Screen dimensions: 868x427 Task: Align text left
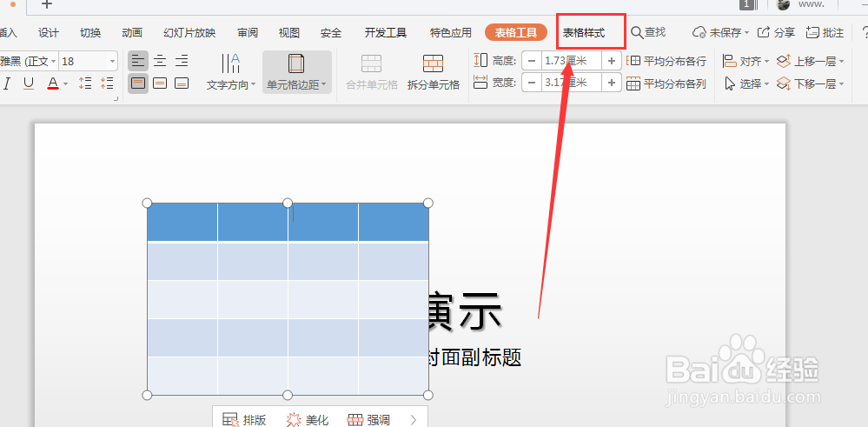[x=138, y=61]
